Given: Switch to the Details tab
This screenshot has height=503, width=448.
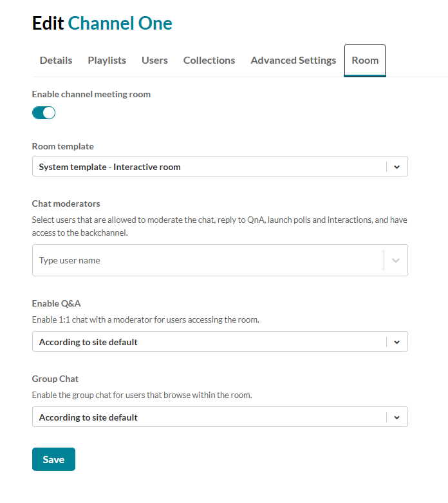Looking at the screenshot, I should (x=56, y=61).
